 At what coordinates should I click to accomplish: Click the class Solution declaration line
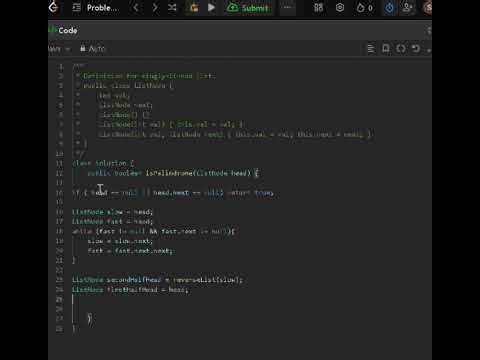[x=103, y=163]
